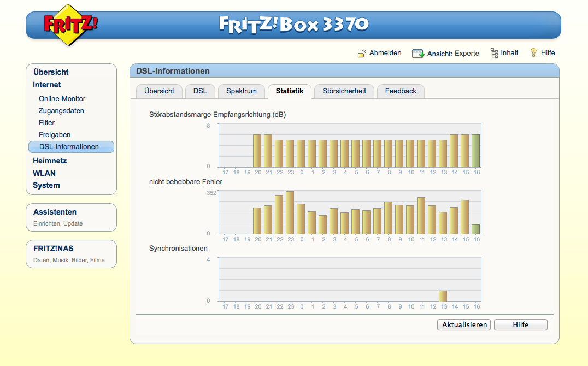
Task: Open the System menu
Action: [x=46, y=185]
